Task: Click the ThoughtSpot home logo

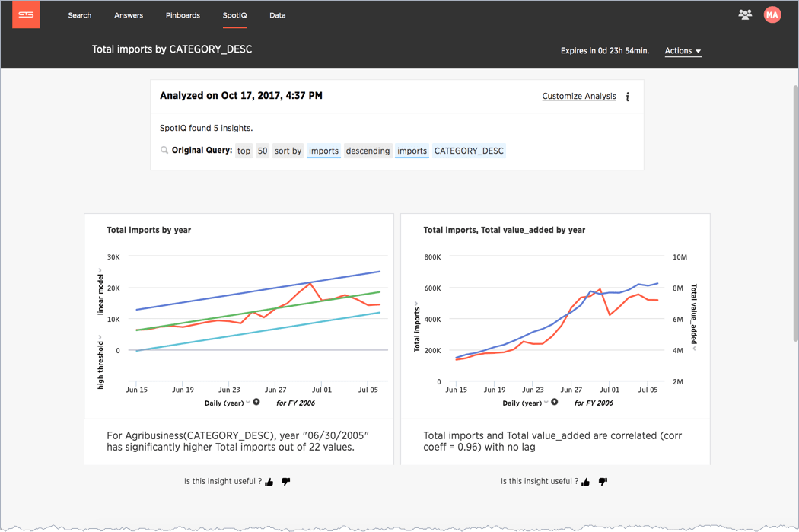Action: (x=26, y=14)
